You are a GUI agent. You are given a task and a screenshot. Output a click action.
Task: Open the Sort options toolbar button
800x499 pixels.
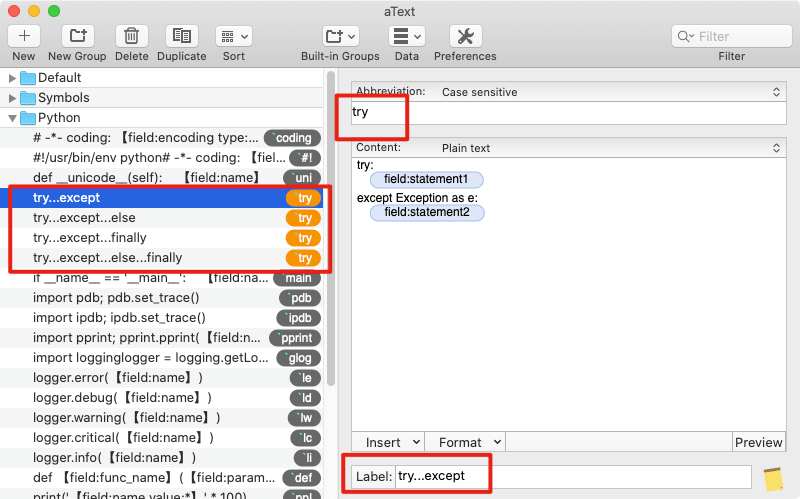(233, 36)
